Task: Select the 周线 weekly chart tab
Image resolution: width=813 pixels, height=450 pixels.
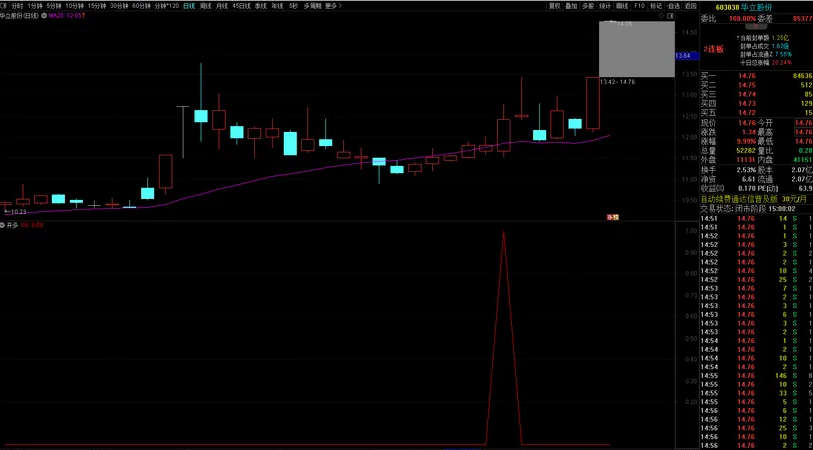Action: (x=206, y=6)
